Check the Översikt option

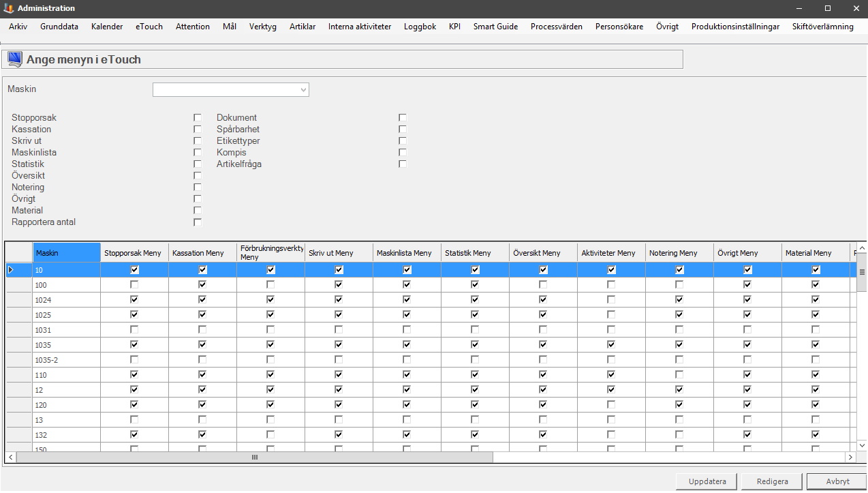[198, 176]
